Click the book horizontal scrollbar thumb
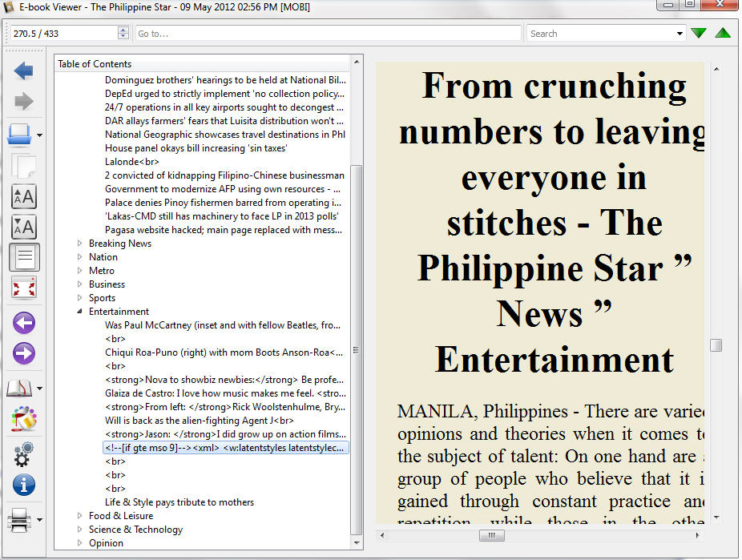The height and width of the screenshot is (560, 742). (492, 535)
